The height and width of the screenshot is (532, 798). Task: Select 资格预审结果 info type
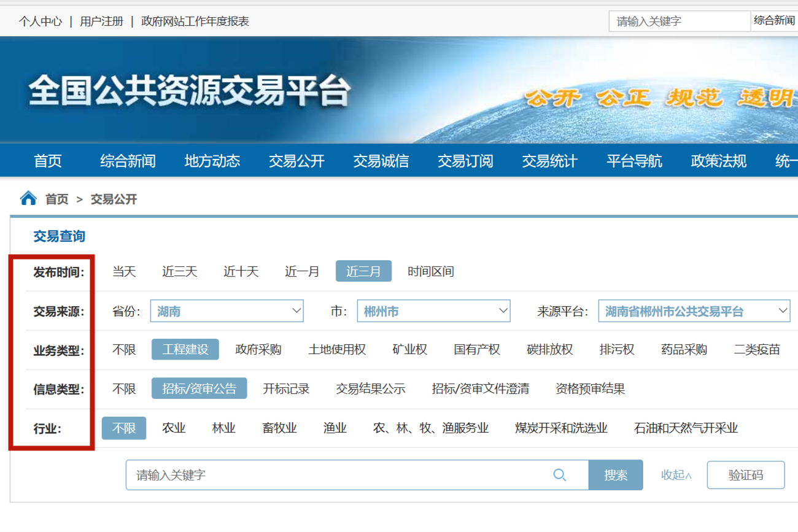[591, 388]
